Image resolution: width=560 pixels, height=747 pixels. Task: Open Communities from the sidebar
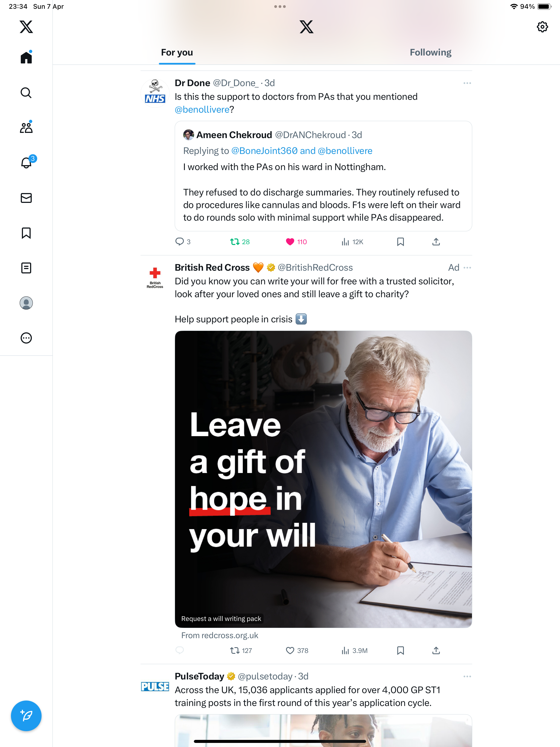26,127
